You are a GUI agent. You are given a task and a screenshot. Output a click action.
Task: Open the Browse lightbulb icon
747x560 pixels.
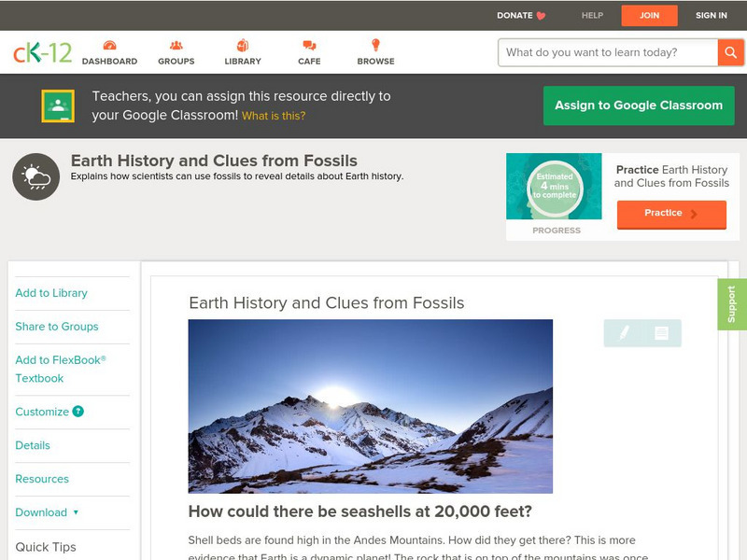coord(376,45)
